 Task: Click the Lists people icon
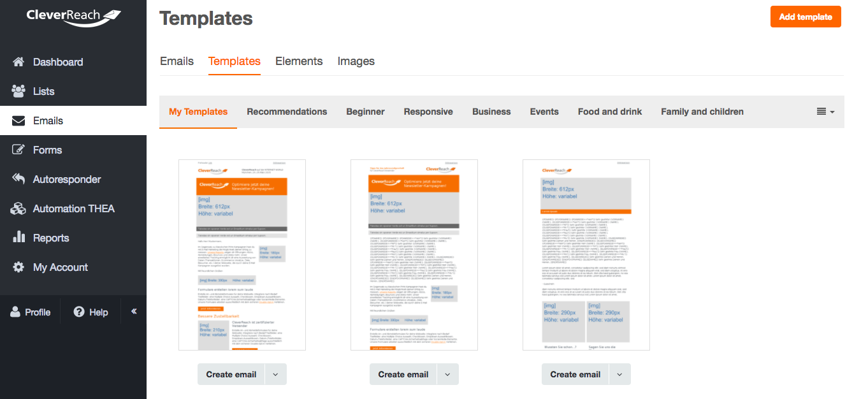click(x=18, y=91)
